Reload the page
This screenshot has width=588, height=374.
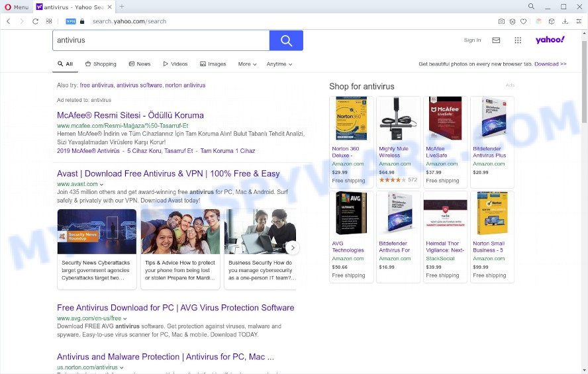point(35,21)
